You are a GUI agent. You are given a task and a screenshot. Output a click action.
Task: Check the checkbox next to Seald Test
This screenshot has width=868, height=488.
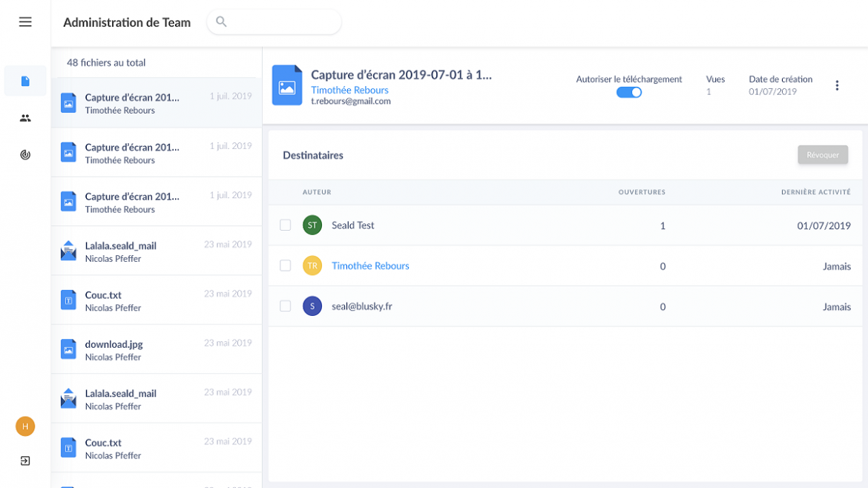tap(285, 225)
